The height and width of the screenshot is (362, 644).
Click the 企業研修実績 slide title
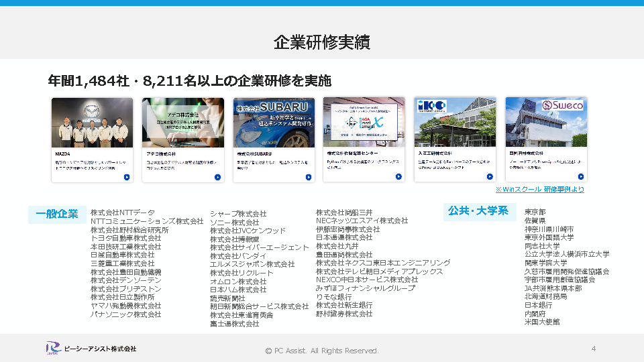pyautogui.click(x=322, y=42)
